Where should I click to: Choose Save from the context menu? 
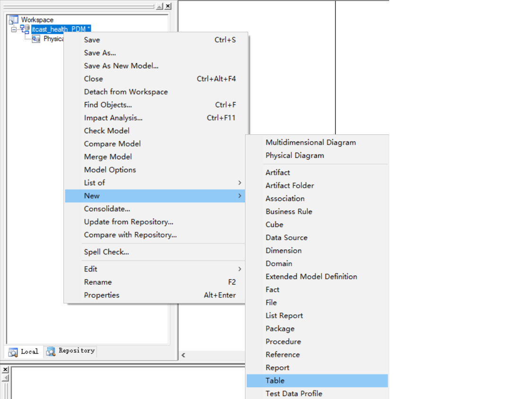coord(155,40)
